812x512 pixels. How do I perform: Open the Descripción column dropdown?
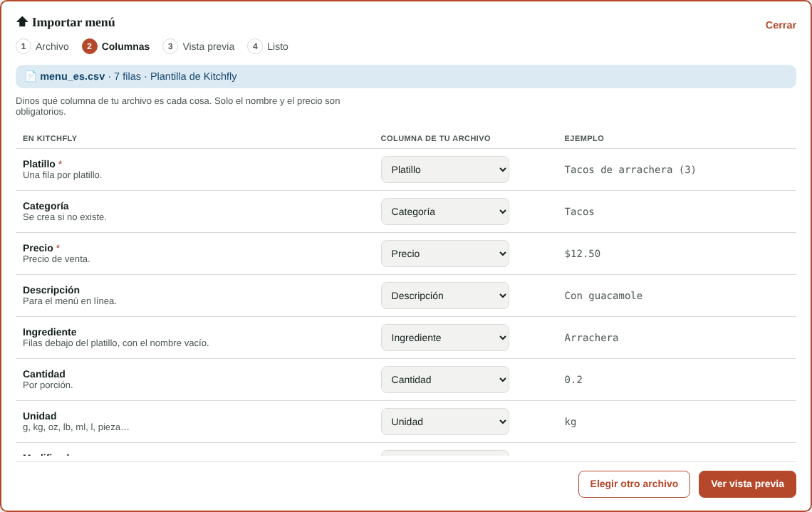pyautogui.click(x=445, y=296)
